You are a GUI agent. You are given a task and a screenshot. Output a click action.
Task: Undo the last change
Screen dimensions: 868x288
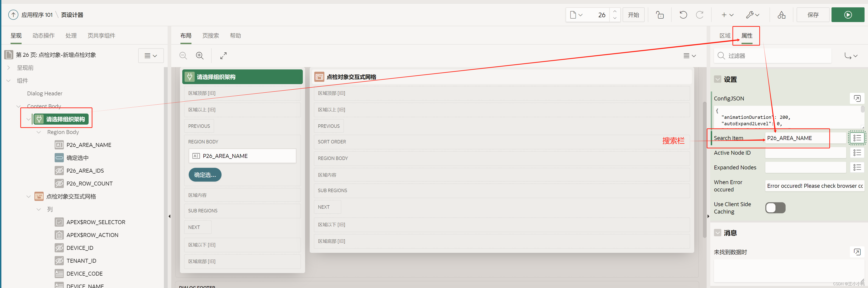(683, 15)
